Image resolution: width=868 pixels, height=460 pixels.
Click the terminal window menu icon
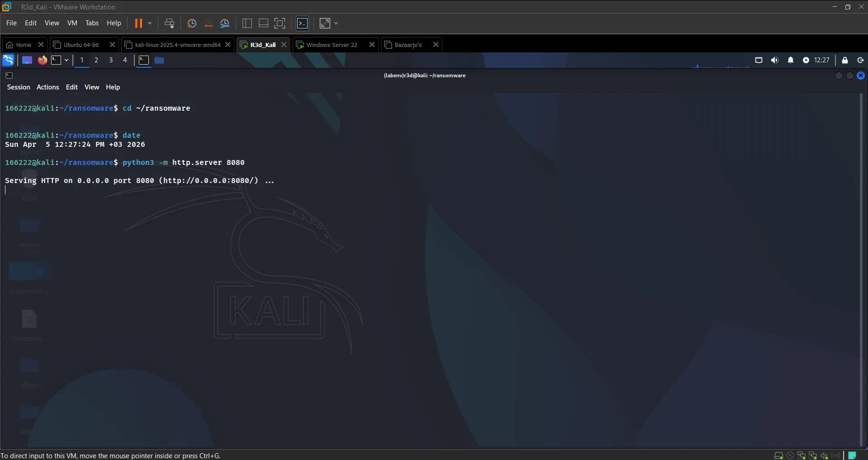[9, 75]
